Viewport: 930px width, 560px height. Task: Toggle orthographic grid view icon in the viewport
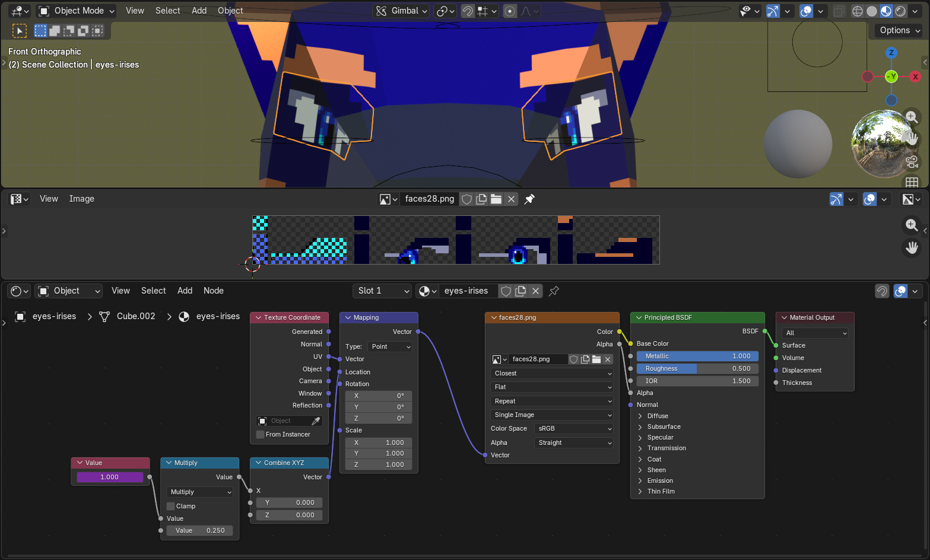point(912,182)
